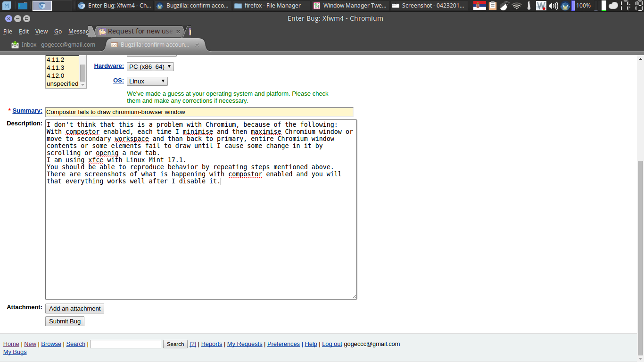Open the View menu

point(41,32)
